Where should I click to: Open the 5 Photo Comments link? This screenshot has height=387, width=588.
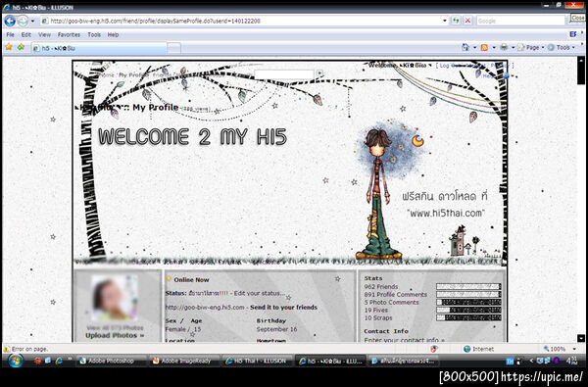391,302
